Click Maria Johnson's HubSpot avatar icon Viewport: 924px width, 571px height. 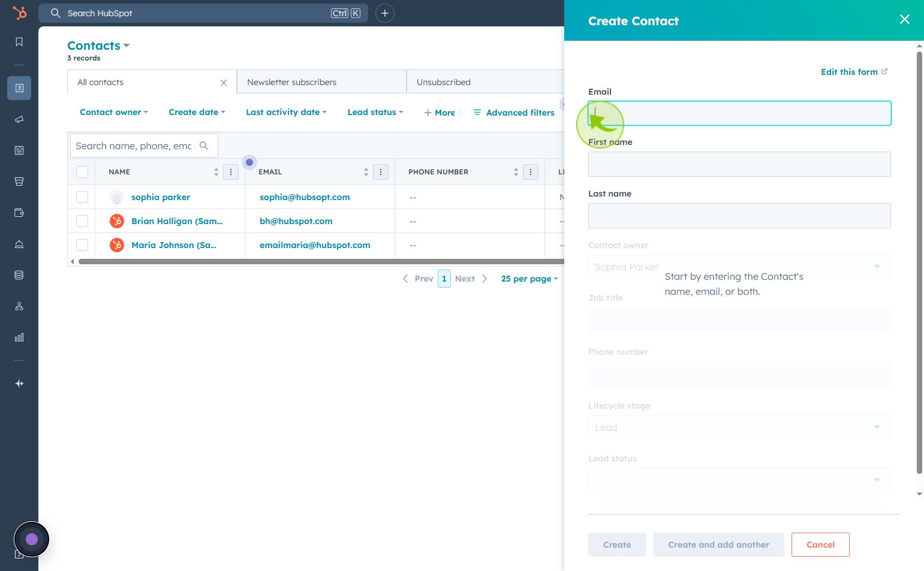pos(117,245)
